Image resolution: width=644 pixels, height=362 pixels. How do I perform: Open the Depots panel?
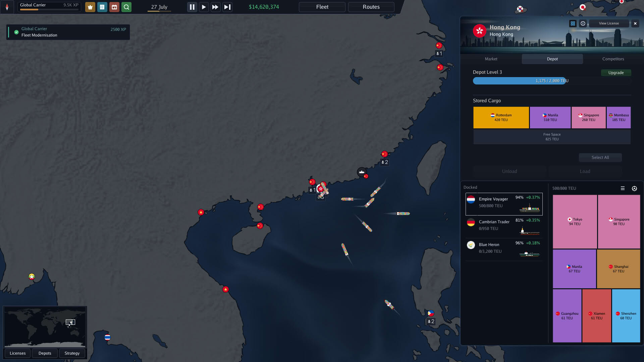click(x=45, y=353)
